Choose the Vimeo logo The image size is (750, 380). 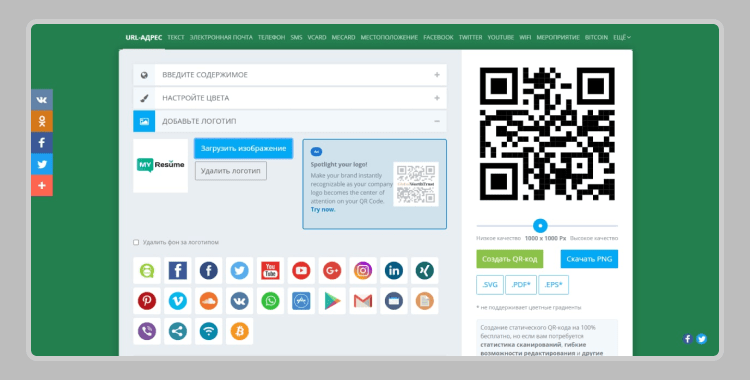point(177,301)
